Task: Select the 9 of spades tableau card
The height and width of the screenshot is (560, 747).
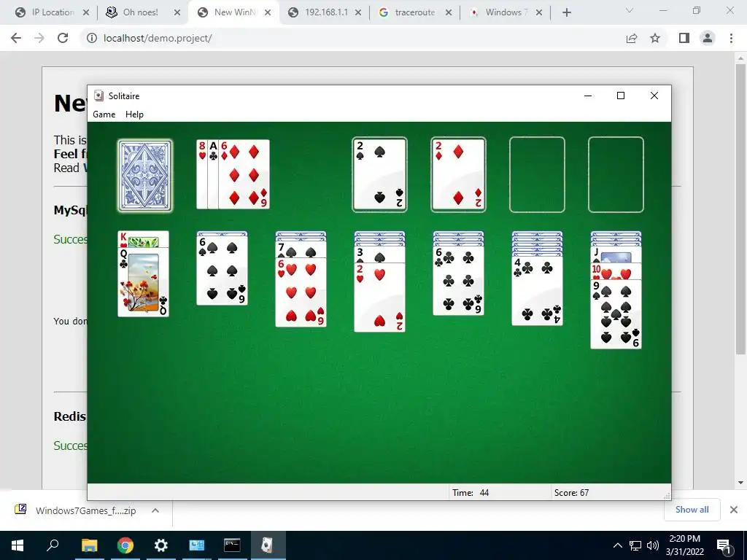Action: point(616,314)
